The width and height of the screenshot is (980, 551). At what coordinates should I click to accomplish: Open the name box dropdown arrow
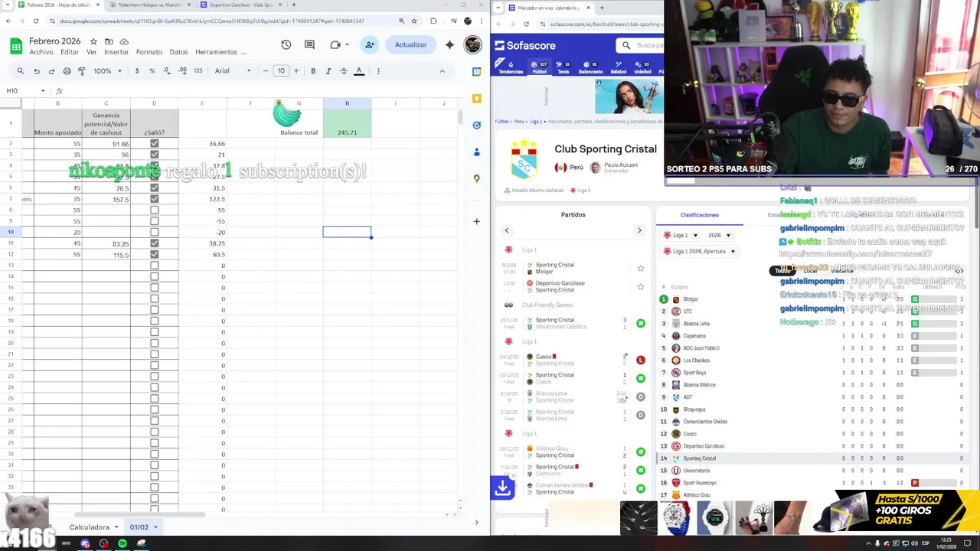pos(43,91)
